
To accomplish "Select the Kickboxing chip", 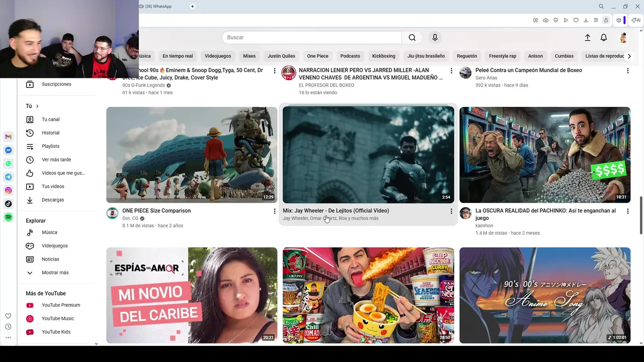I will pos(384,56).
